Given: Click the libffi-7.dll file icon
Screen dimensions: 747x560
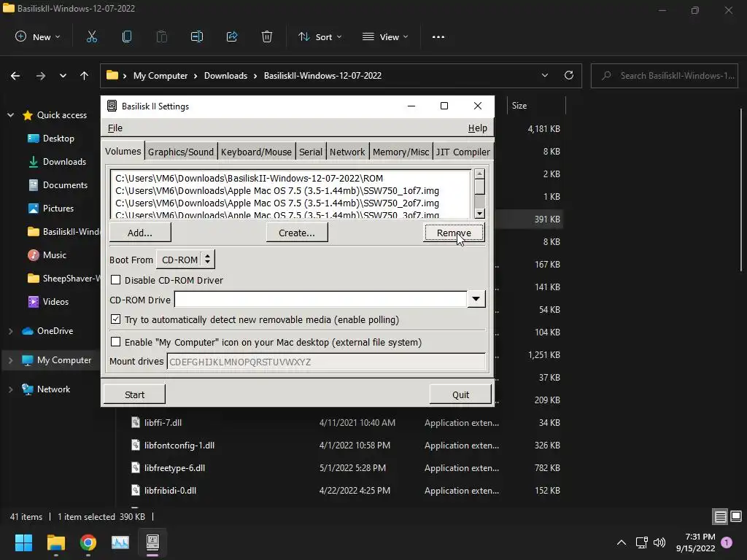Looking at the screenshot, I should coord(136,422).
